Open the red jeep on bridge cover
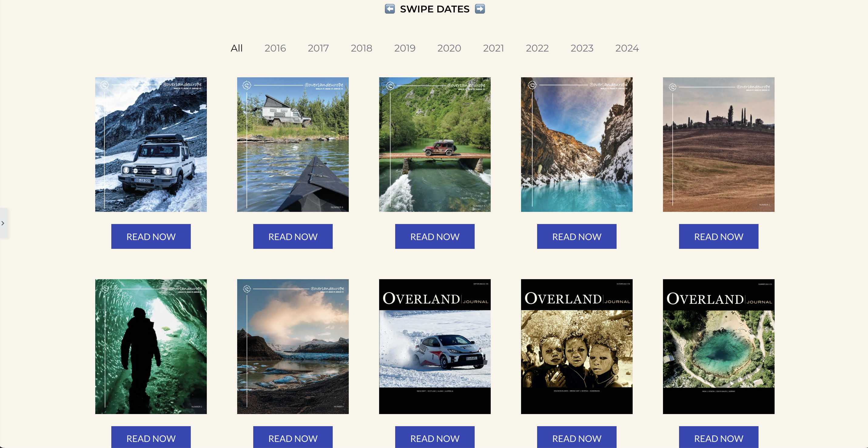Image resolution: width=868 pixels, height=448 pixels. pyautogui.click(x=435, y=145)
